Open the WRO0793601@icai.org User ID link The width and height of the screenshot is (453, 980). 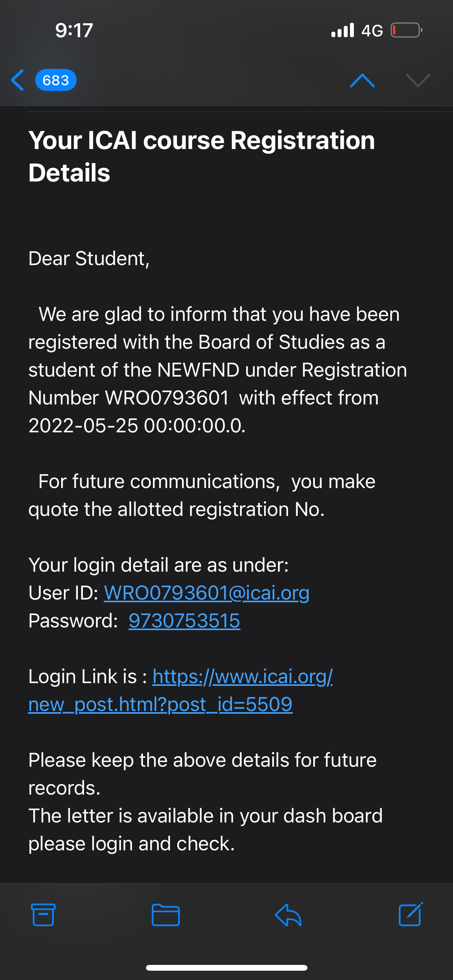pos(207,593)
